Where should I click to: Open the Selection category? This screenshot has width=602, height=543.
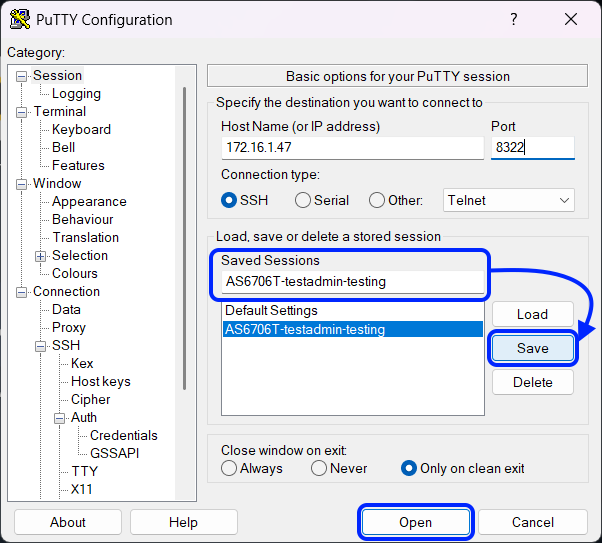click(x=80, y=255)
